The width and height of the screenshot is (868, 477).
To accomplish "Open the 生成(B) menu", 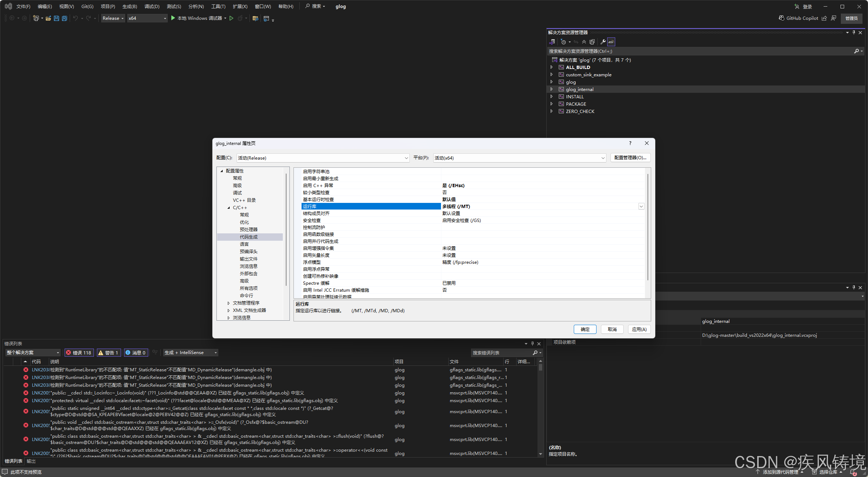I will pyautogui.click(x=130, y=7).
